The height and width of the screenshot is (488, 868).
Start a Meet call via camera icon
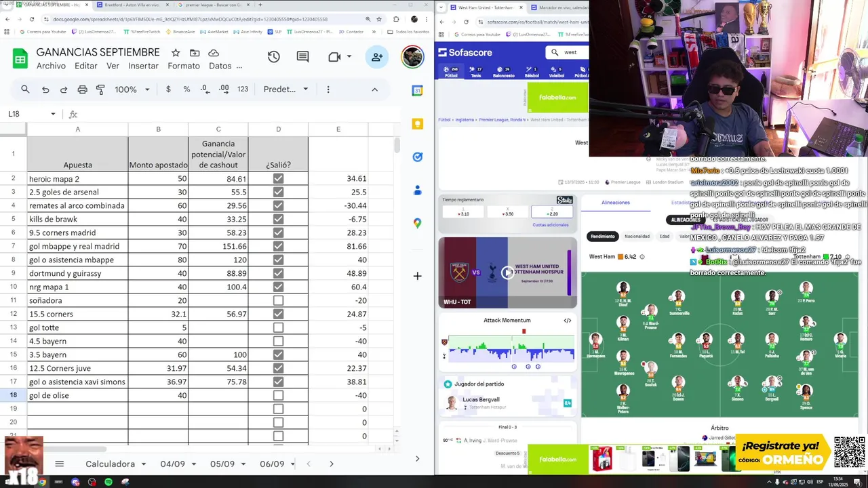coord(334,57)
